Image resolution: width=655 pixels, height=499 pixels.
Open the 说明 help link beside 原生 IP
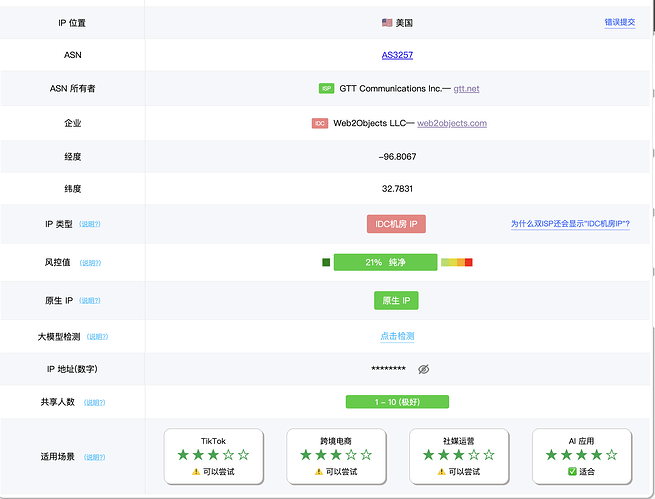click(90, 301)
